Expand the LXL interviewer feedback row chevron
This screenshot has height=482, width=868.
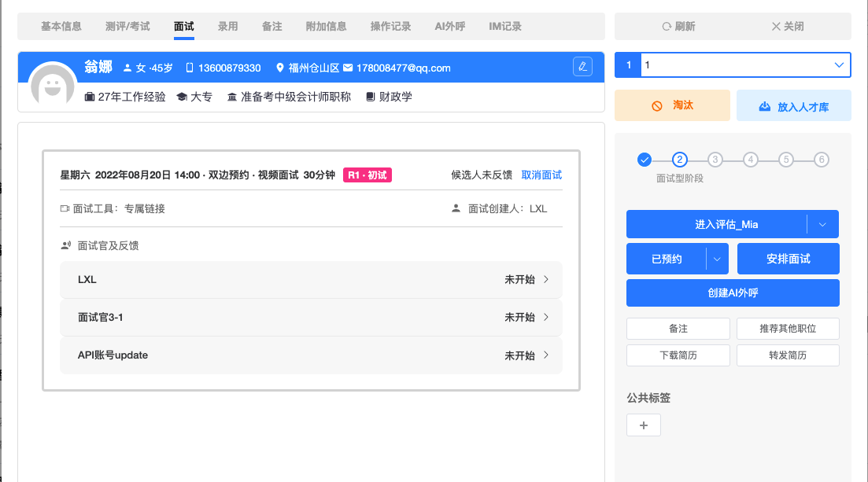[546, 279]
